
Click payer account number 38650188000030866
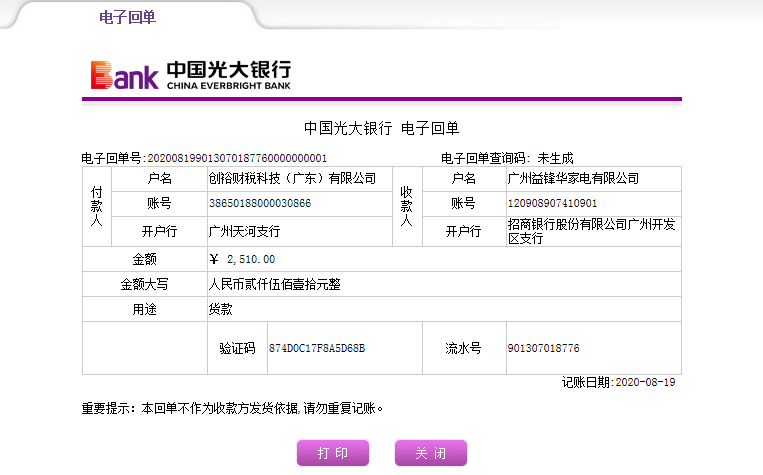pos(259,204)
